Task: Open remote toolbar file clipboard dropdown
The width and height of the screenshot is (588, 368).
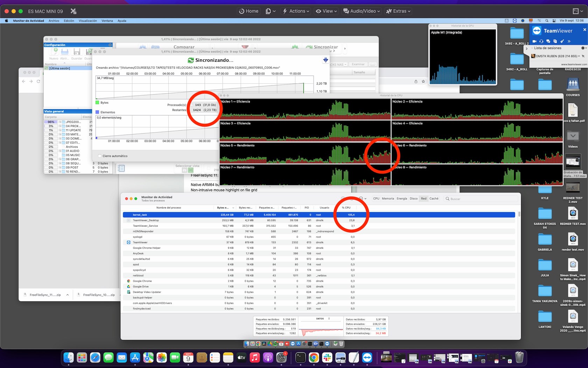Action: coord(271,11)
